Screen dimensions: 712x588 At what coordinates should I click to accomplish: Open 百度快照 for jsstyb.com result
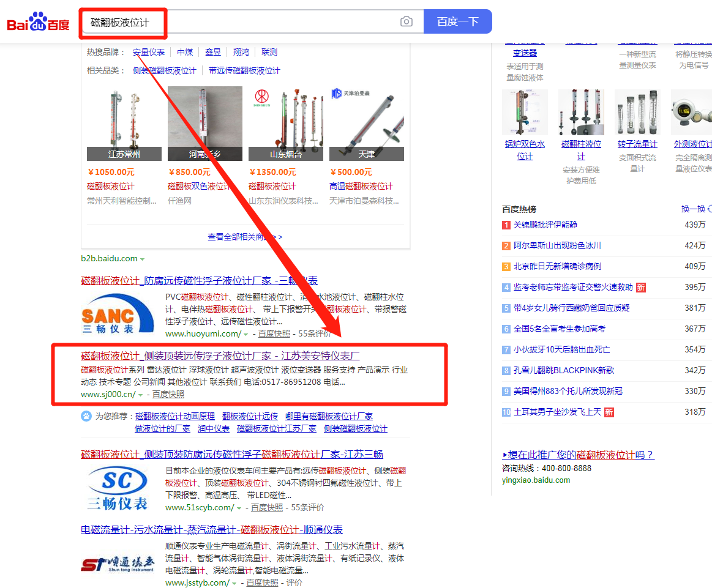point(262,582)
